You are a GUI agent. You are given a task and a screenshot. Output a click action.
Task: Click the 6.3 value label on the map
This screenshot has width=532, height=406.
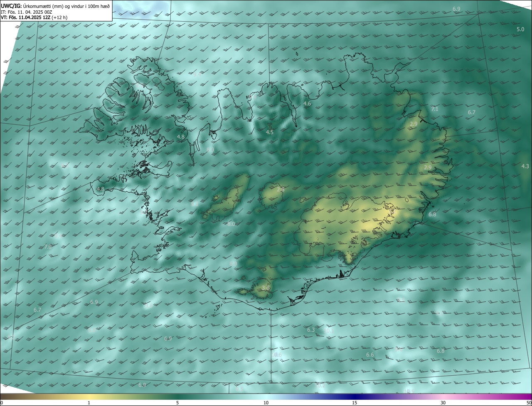point(311,330)
